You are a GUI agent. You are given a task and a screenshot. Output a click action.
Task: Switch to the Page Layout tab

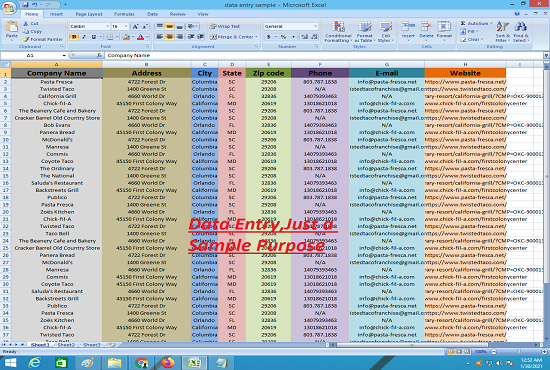89,14
